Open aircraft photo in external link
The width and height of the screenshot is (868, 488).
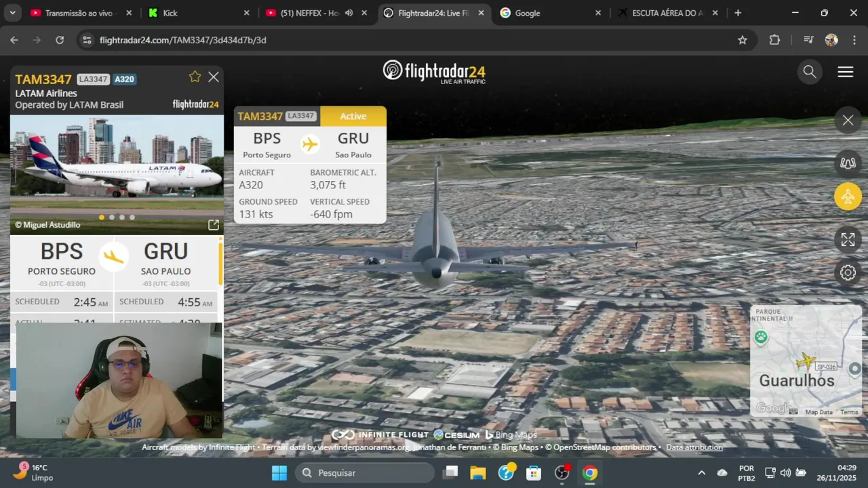[x=214, y=225]
